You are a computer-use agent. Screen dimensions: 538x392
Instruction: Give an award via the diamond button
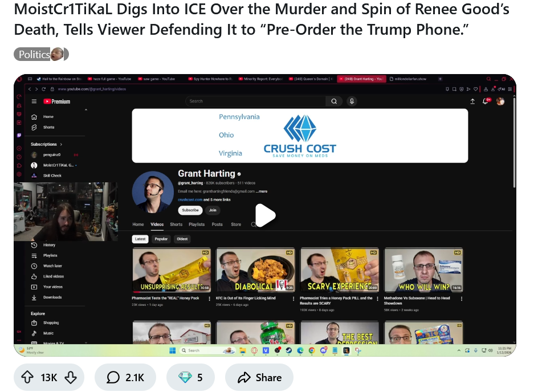pos(190,377)
